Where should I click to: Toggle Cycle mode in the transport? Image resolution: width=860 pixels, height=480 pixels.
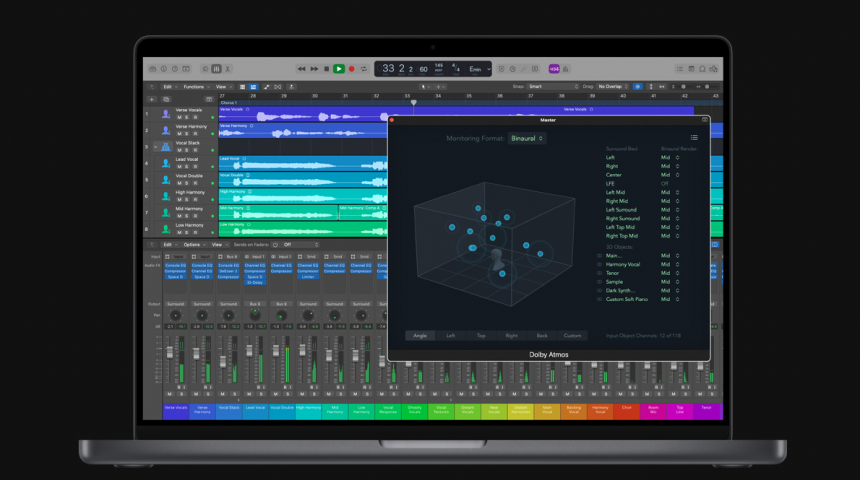point(364,69)
